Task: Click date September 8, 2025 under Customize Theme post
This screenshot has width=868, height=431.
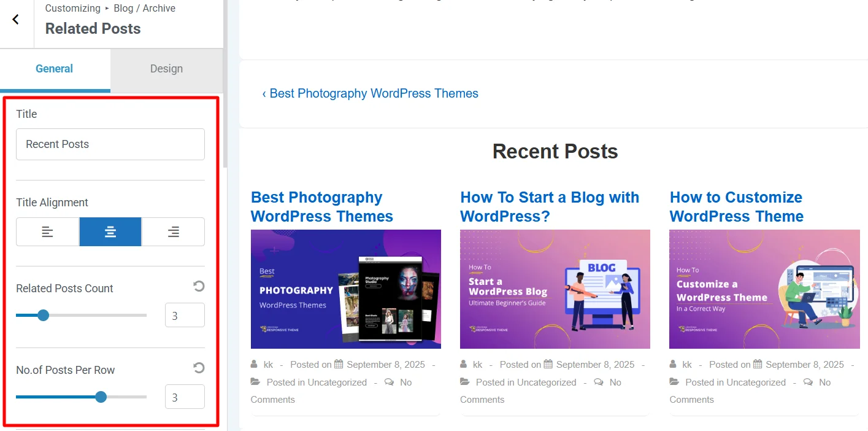Action: click(x=805, y=365)
